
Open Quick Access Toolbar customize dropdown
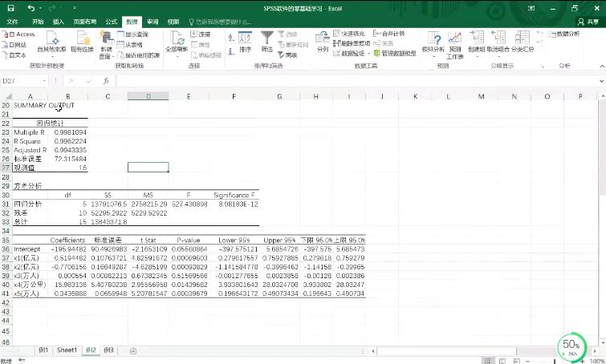pyautogui.click(x=74, y=8)
